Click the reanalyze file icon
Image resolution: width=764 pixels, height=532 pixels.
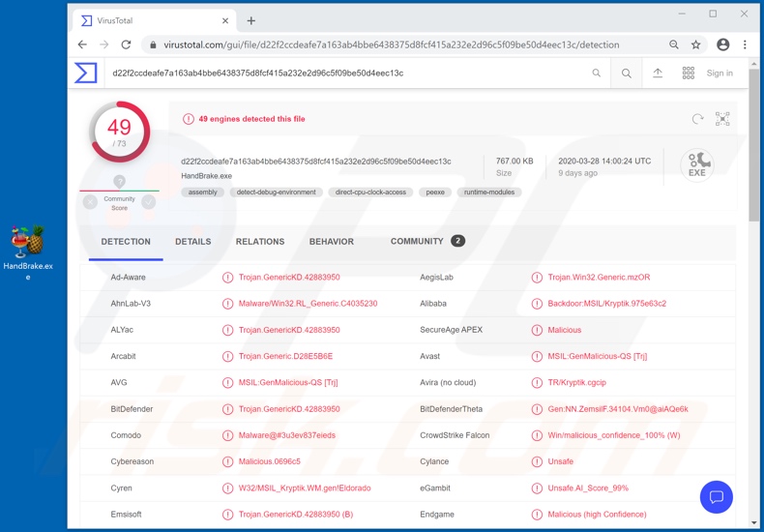pyautogui.click(x=697, y=119)
